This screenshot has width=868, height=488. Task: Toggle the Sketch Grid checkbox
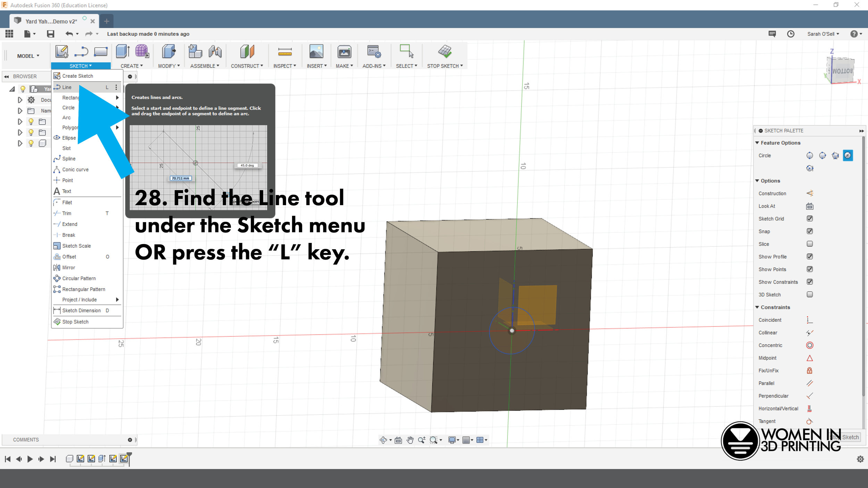point(810,219)
